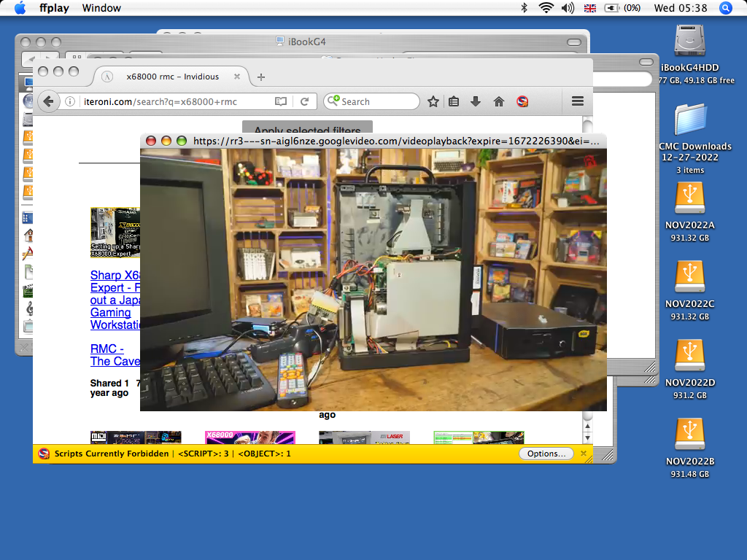Dismiss the Scripts Currently Forbidden bar
747x560 pixels.
pyautogui.click(x=584, y=454)
